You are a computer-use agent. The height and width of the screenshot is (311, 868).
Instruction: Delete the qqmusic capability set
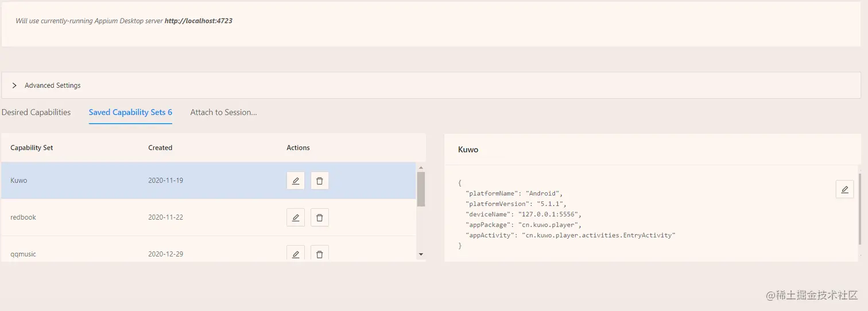320,254
